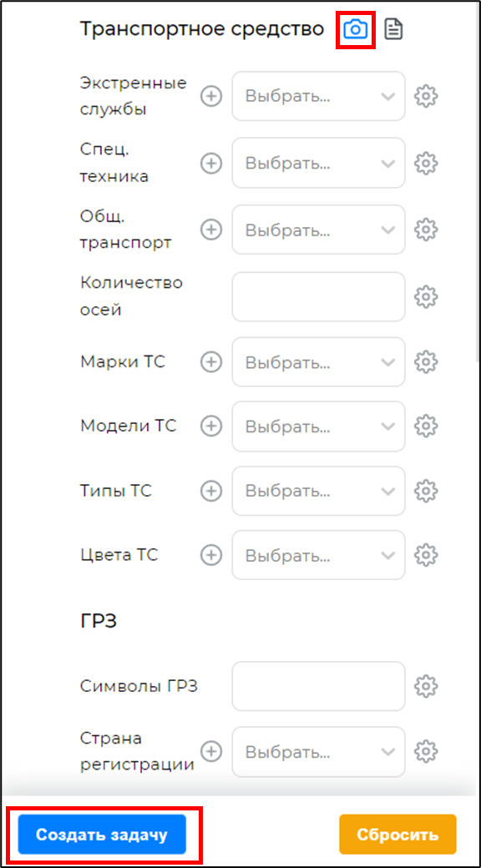Open gear settings for Количество осей
481x868 pixels.
pyautogui.click(x=426, y=297)
